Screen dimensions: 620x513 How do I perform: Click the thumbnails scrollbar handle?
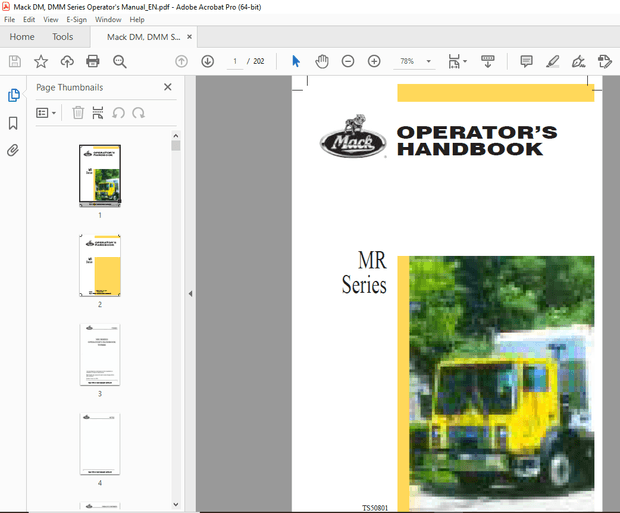pos(176,146)
